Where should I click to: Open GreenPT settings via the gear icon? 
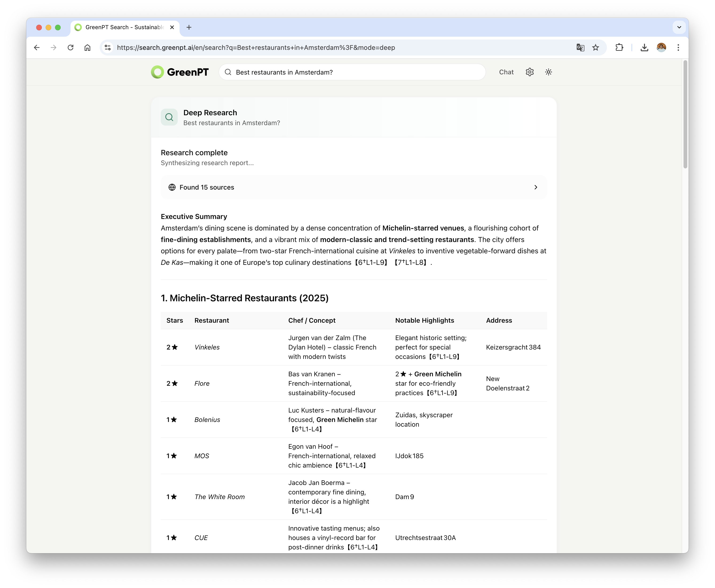pyautogui.click(x=530, y=72)
